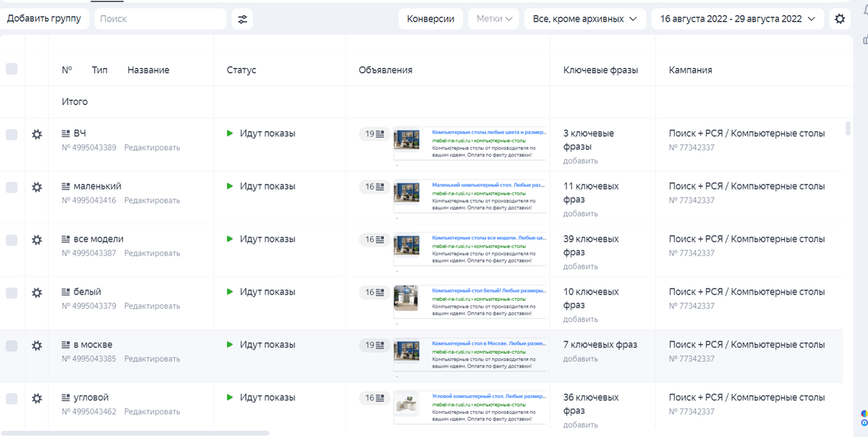Open table settings gear at top right

point(840,19)
